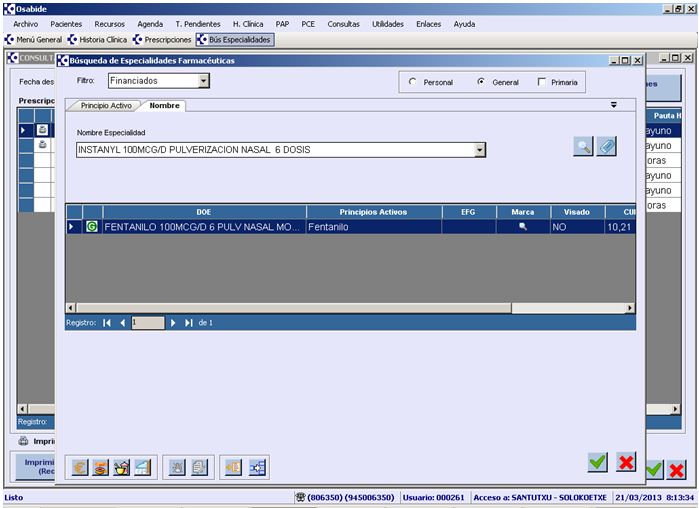
Task: Click the green checkmark accept button
Action: 597,461
